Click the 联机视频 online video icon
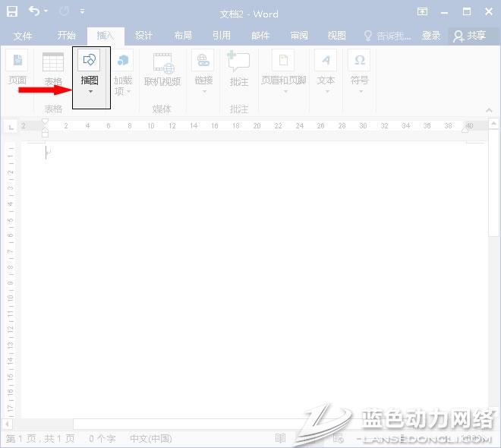This screenshot has width=501, height=448. 162,62
